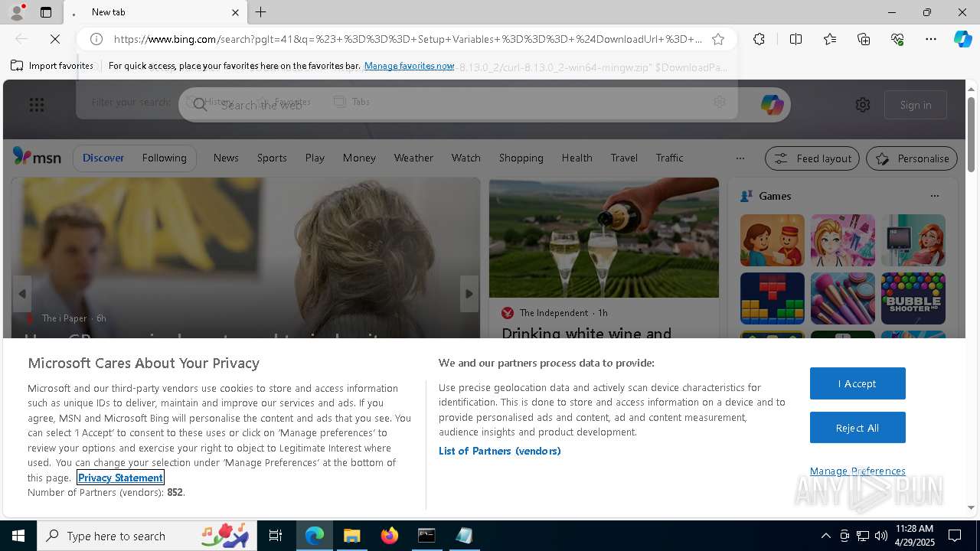Open the terminal window taskbar icon
Image resolution: width=980 pixels, height=551 pixels.
(x=426, y=536)
